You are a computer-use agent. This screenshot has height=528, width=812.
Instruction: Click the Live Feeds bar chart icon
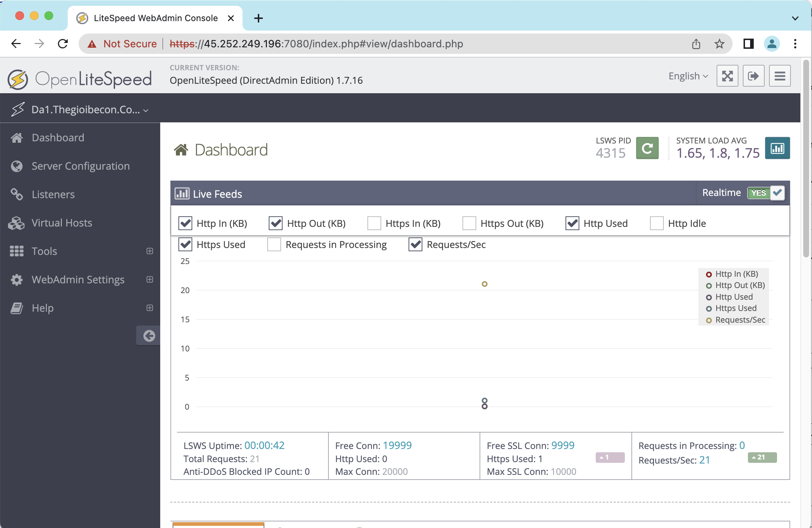tap(182, 193)
